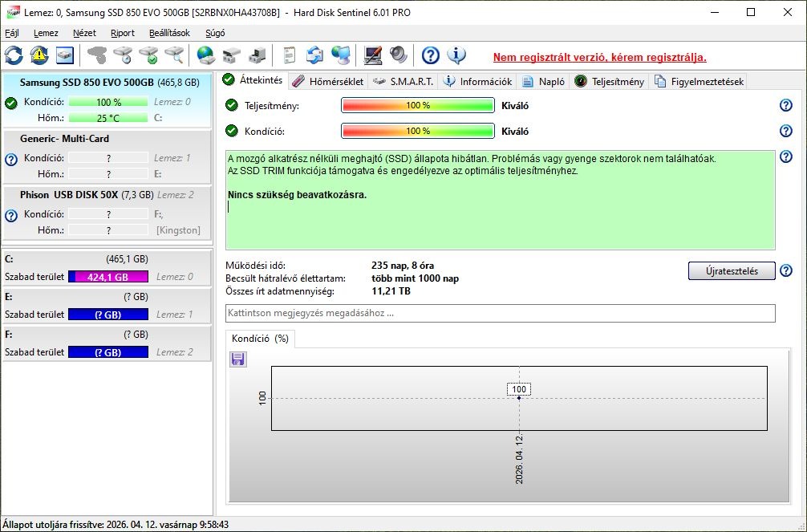Viewport: 807px width, 532px height.
Task: Open the Súgó menu
Action: (215, 33)
